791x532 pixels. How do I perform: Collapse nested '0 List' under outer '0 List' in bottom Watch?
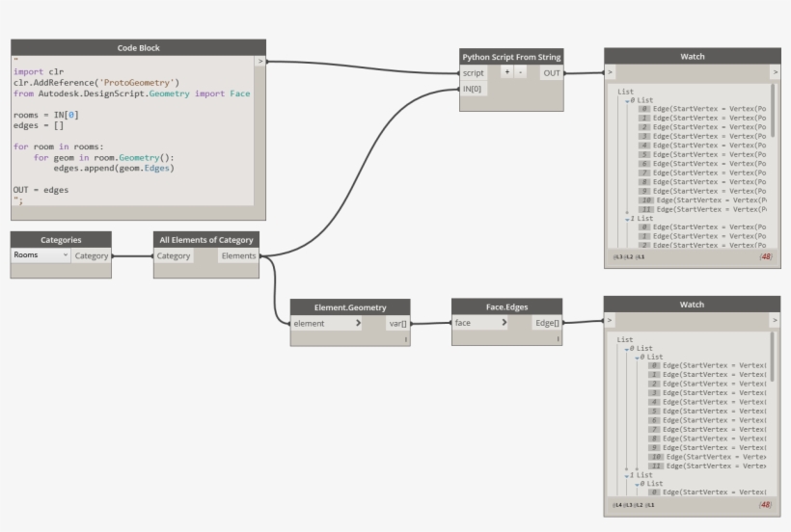pyautogui.click(x=637, y=358)
